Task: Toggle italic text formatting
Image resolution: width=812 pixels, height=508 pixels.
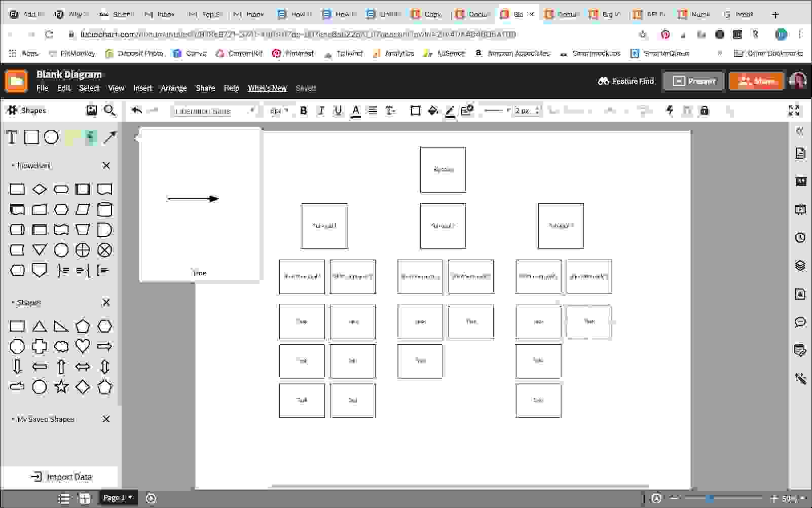Action: 321,111
